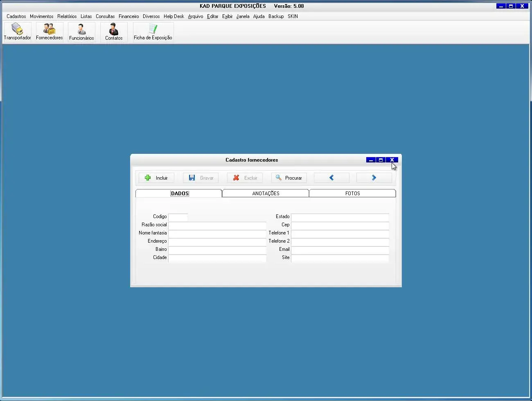Click the Incluir button with the green plus icon
This screenshot has width=532, height=401.
[x=156, y=178]
